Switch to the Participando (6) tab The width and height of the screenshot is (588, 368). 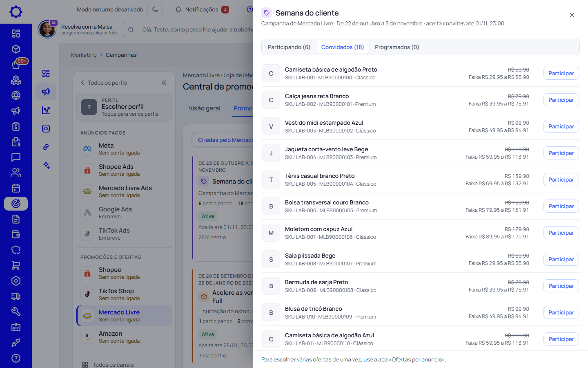coord(289,47)
